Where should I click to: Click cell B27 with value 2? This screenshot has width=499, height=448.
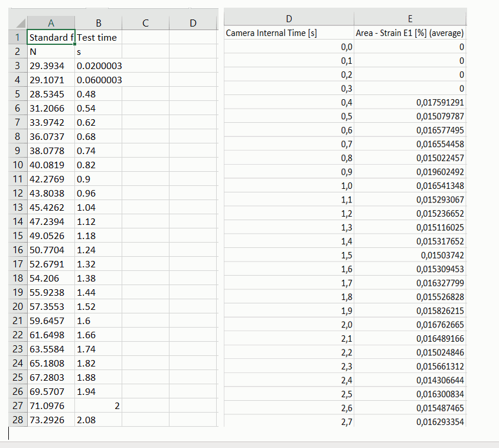(x=99, y=406)
